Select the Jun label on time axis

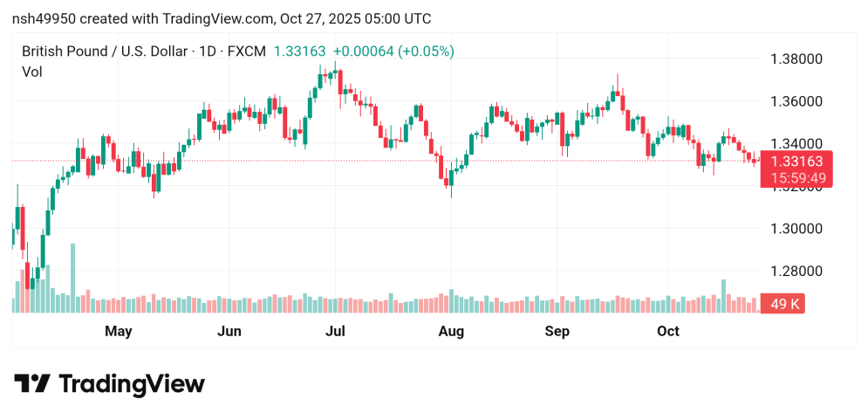pos(229,332)
